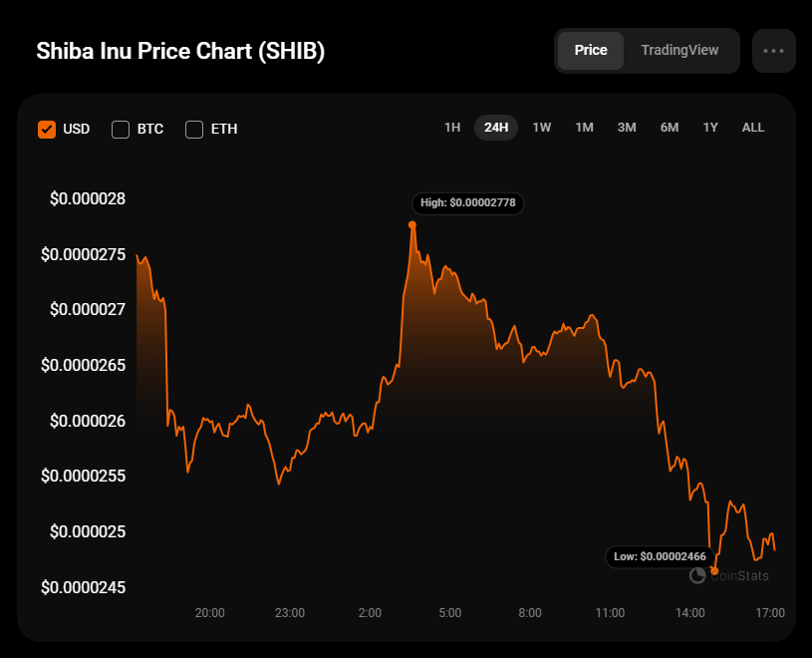The height and width of the screenshot is (658, 812).
Task: Open the three-dot more options menu
Action: [x=774, y=51]
